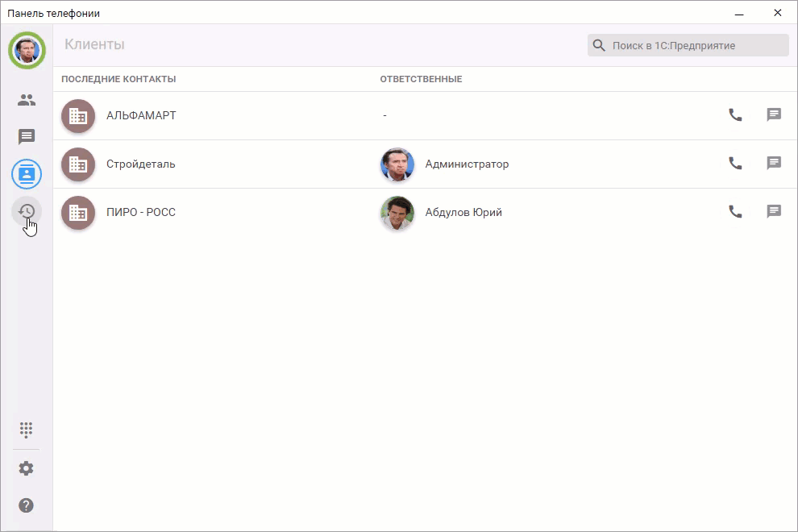The width and height of the screenshot is (798, 532).
Task: Send message to АЛЬФАМАРТ
Action: [x=774, y=115]
